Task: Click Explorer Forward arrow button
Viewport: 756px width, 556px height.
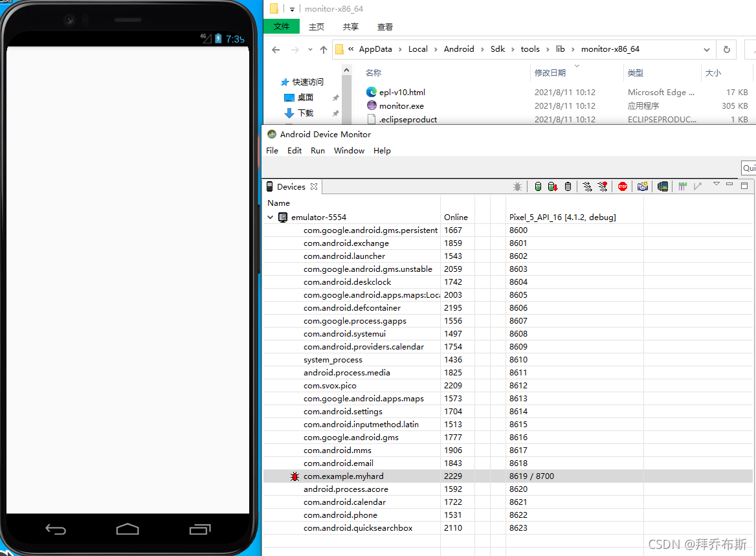Action: pyautogui.click(x=295, y=49)
